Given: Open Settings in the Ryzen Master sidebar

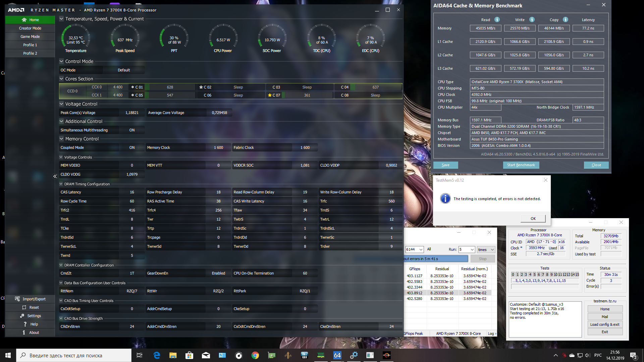Looking at the screenshot, I should click(30, 316).
